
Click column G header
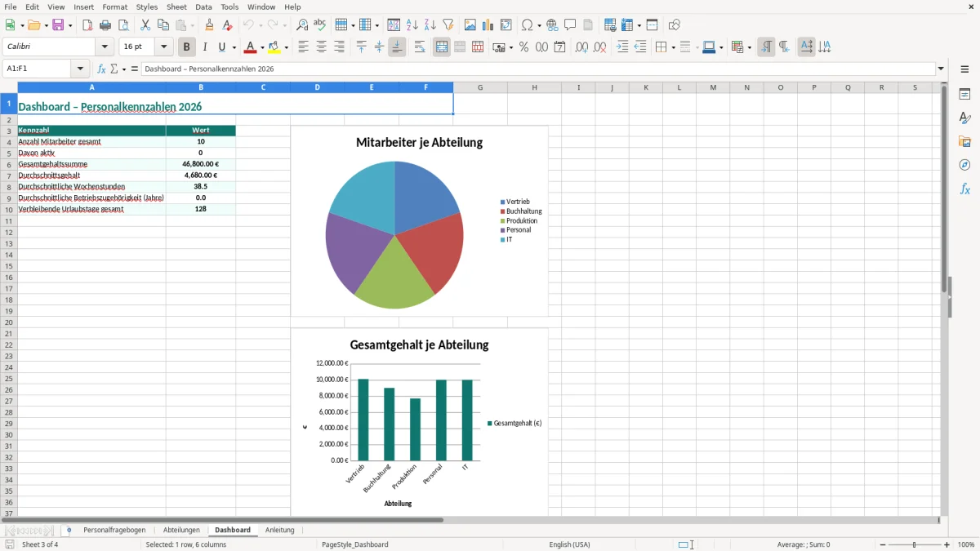(x=480, y=87)
